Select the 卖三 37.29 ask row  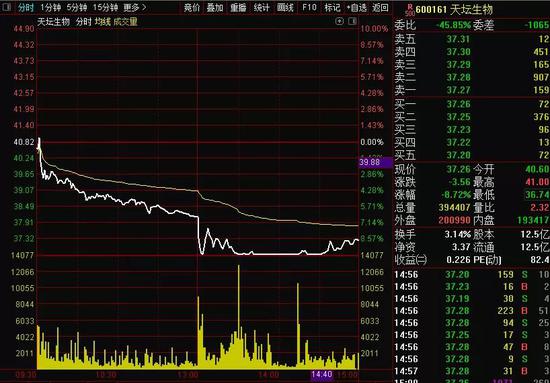click(471, 65)
